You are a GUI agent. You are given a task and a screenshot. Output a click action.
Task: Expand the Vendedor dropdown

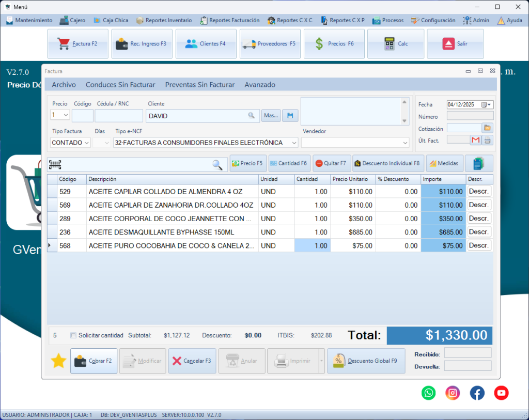tap(404, 143)
